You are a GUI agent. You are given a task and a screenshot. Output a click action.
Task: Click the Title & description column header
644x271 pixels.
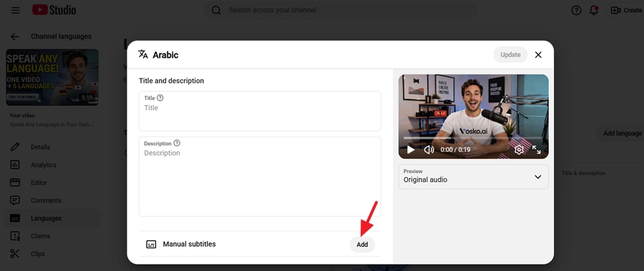(x=583, y=173)
